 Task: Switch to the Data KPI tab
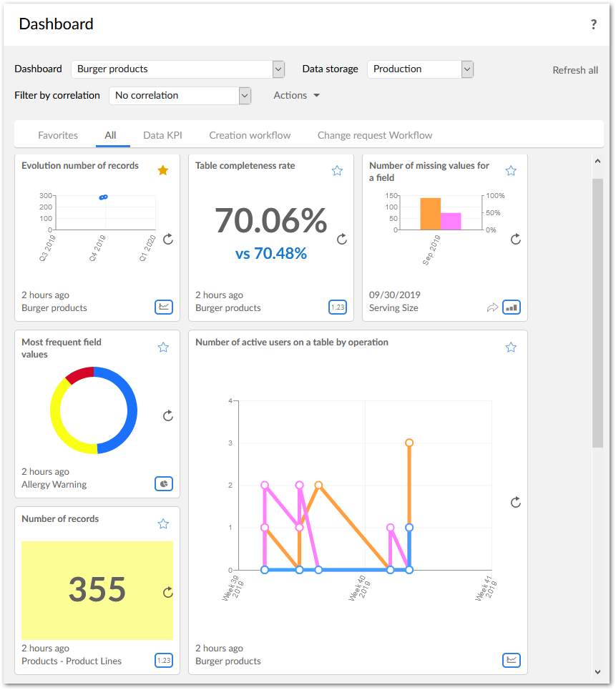[x=162, y=134]
